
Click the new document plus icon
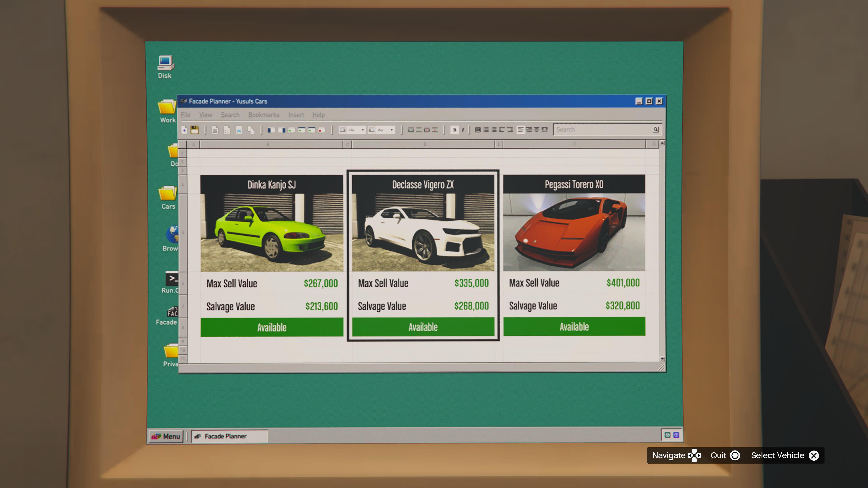coord(184,130)
